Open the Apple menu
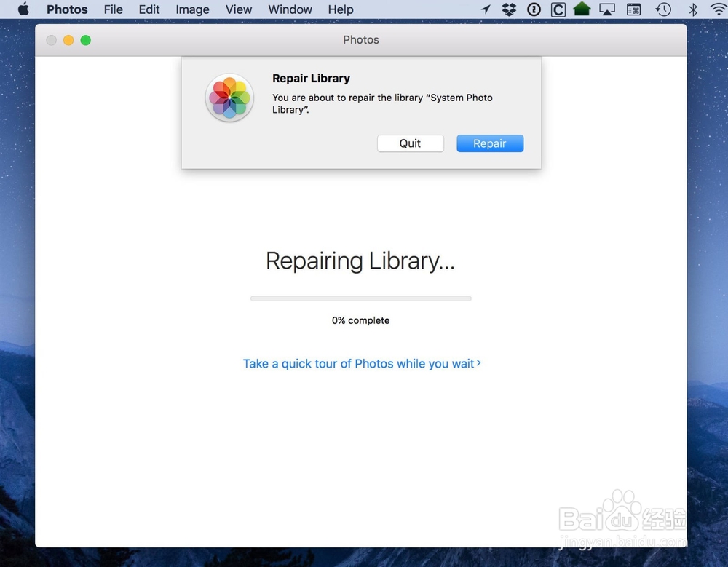 23,9
